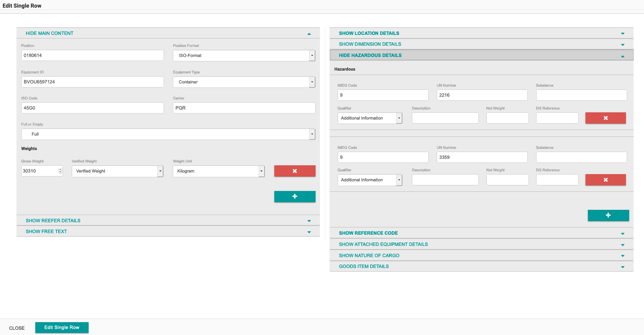The width and height of the screenshot is (644, 335).
Task: Click the Show Location Details arrow icon
Action: tap(623, 34)
